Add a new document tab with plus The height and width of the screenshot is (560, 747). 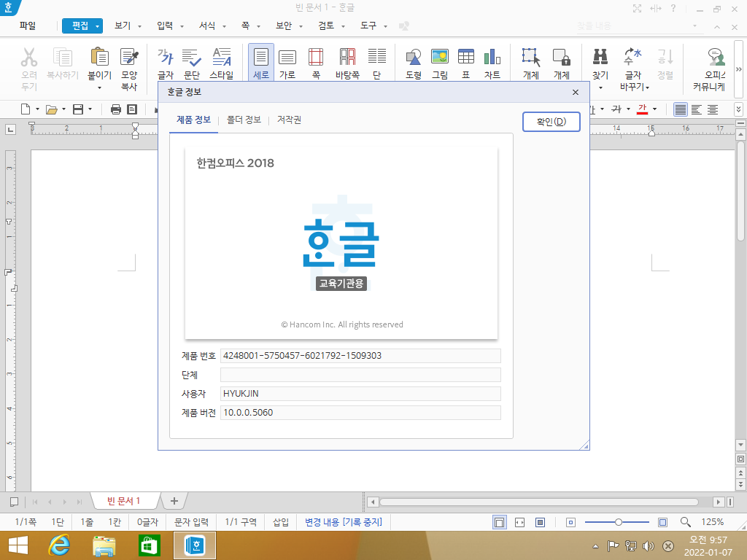tap(174, 501)
